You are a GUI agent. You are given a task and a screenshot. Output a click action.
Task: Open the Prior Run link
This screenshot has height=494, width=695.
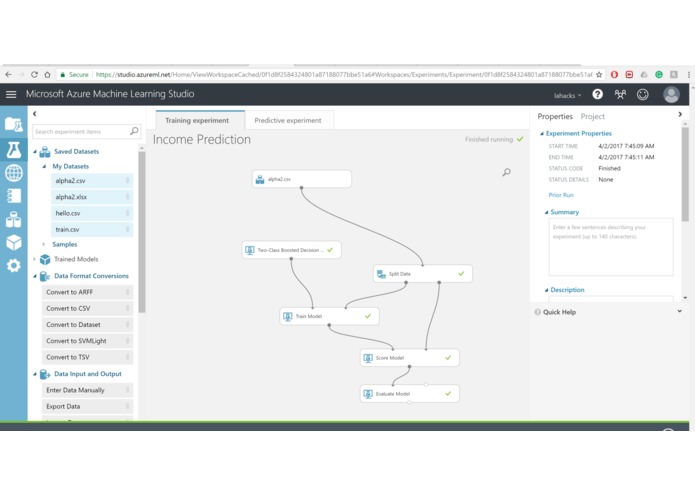561,195
